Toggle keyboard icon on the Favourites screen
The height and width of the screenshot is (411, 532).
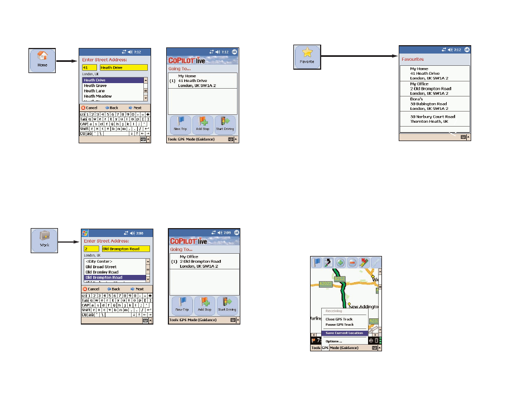click(463, 137)
